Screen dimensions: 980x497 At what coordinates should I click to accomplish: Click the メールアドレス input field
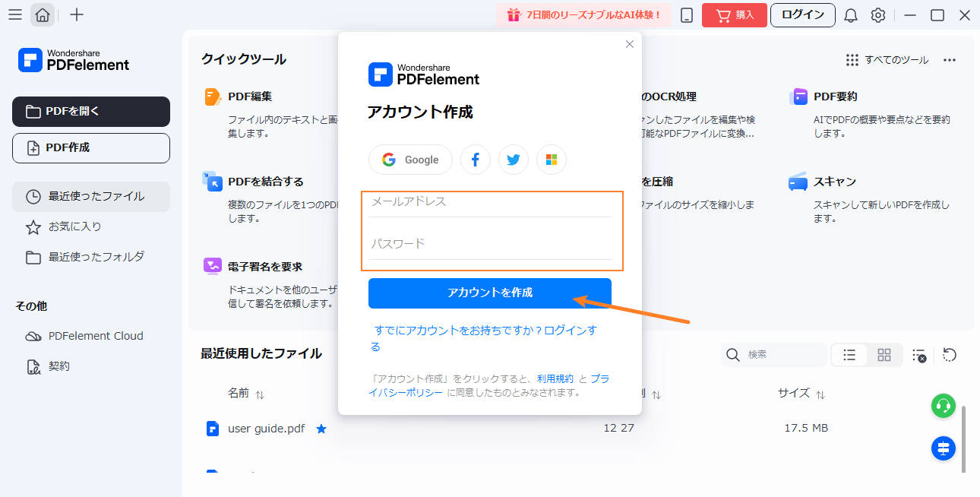490,202
